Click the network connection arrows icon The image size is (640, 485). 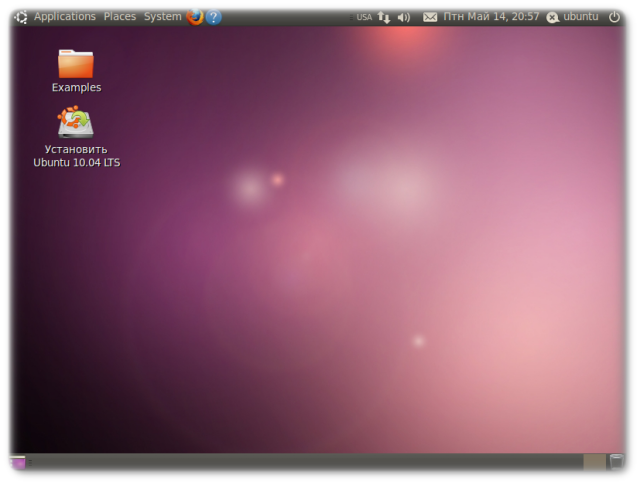pos(384,17)
